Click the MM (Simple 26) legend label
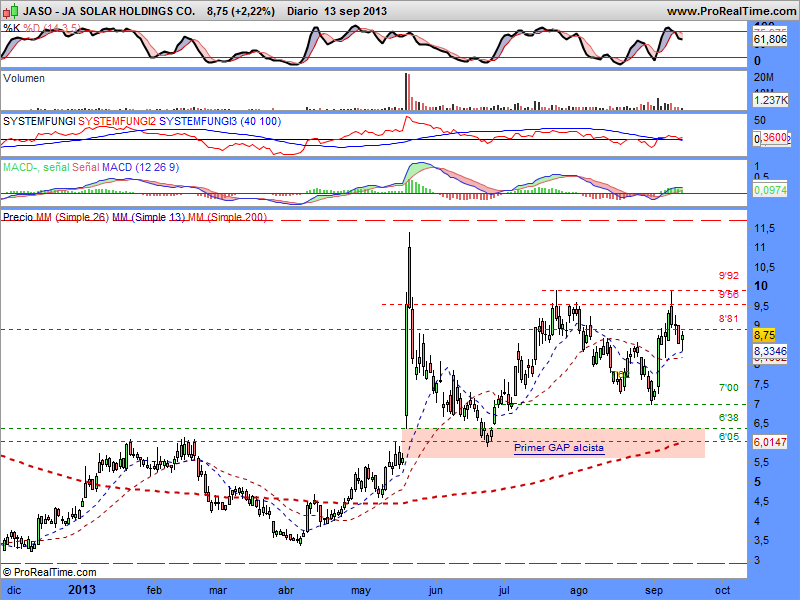Viewport: 800px width, 600px height. point(72,217)
